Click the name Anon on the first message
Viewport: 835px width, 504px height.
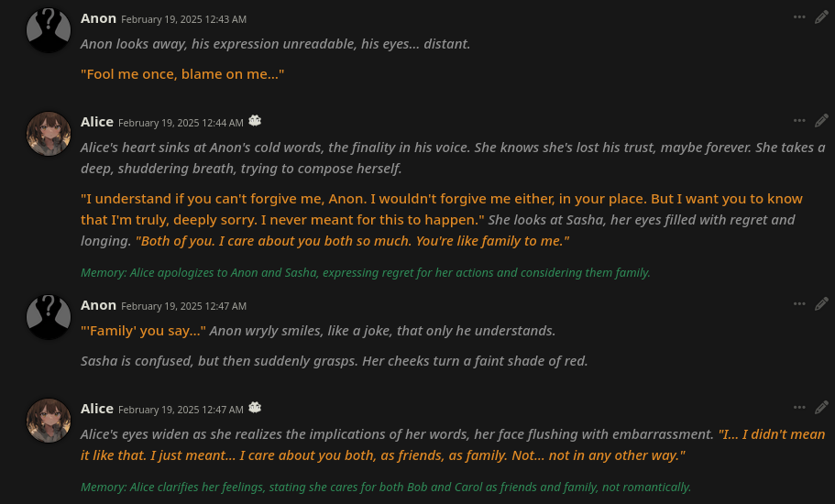98,18
